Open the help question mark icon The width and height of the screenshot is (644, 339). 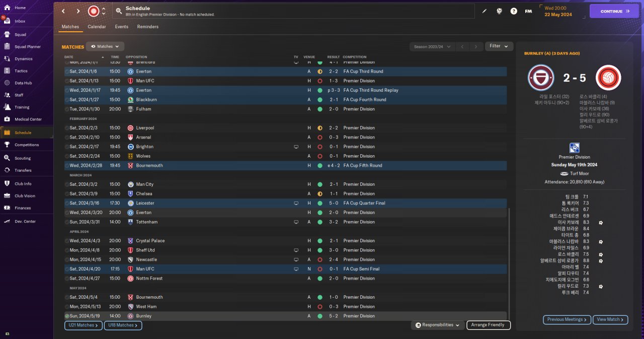click(x=514, y=11)
